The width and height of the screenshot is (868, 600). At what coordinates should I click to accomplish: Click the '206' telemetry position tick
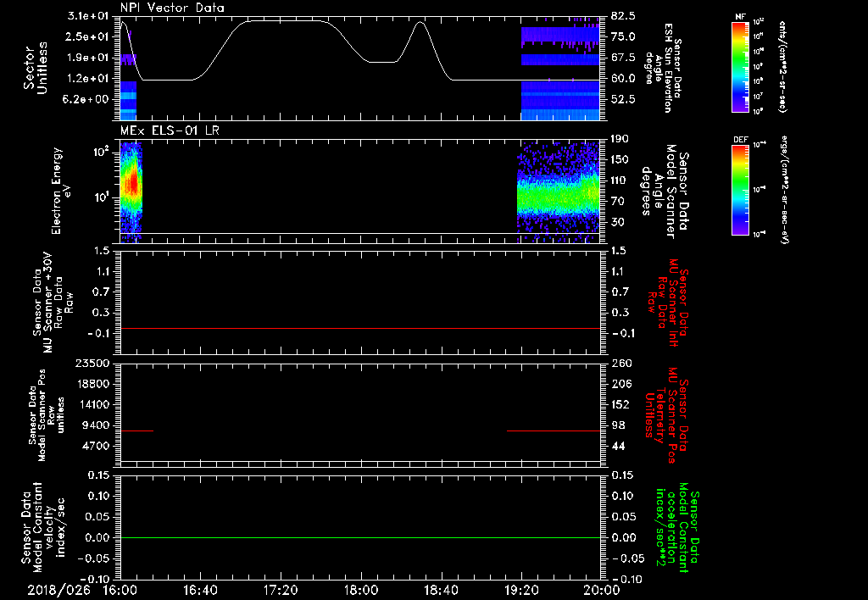[x=620, y=384]
